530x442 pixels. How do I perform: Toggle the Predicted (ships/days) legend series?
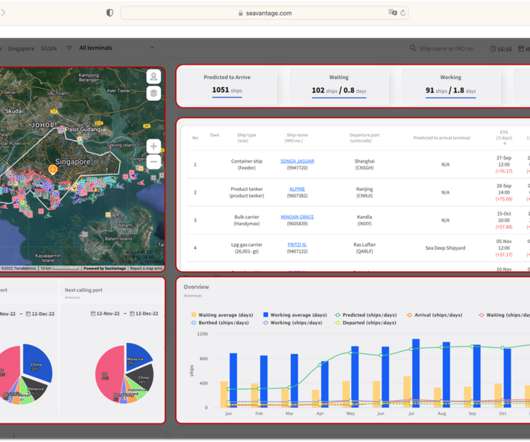366,315
